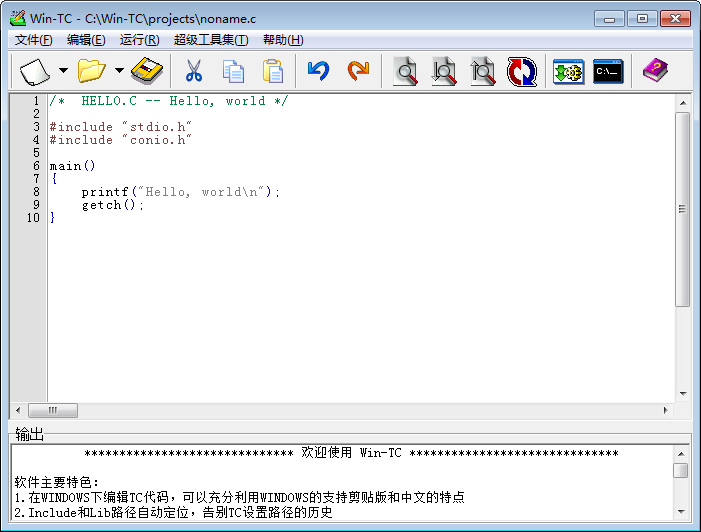
Task: Click the output panel scrollbar down arrow
Action: (x=681, y=512)
